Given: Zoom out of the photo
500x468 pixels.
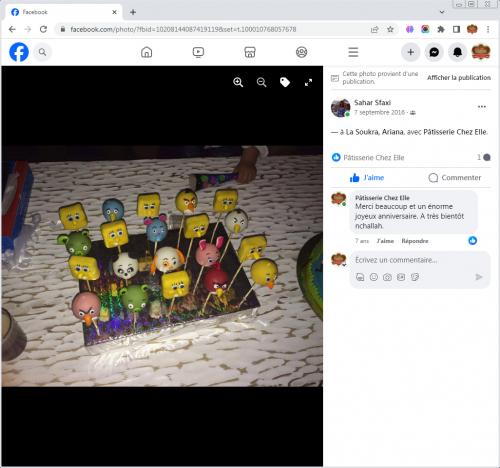Looking at the screenshot, I should coord(262,82).
